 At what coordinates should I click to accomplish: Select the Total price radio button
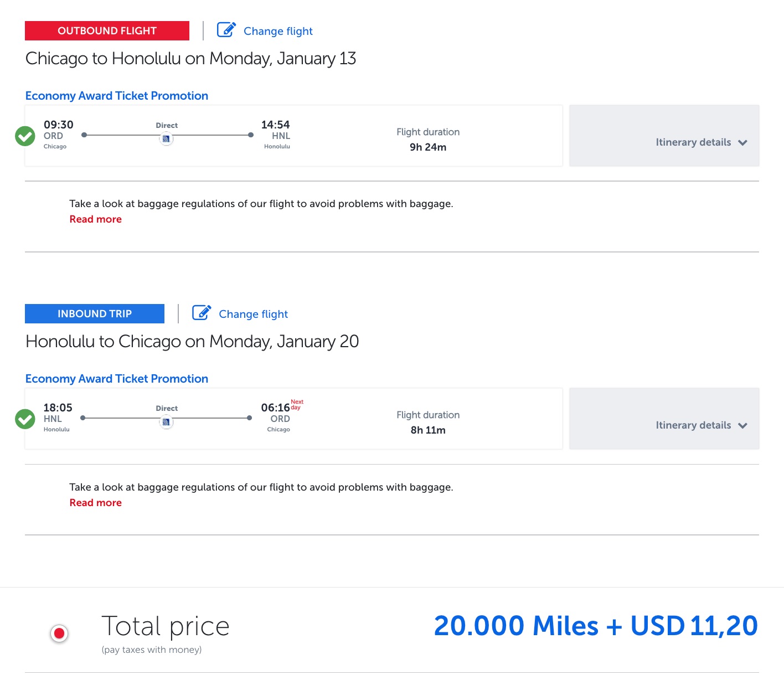(x=59, y=633)
